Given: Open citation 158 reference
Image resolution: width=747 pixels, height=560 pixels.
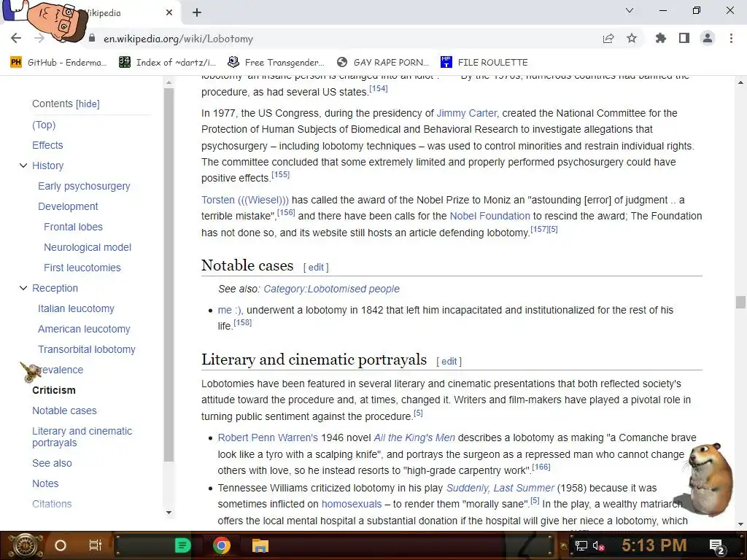Looking at the screenshot, I should click(x=242, y=323).
